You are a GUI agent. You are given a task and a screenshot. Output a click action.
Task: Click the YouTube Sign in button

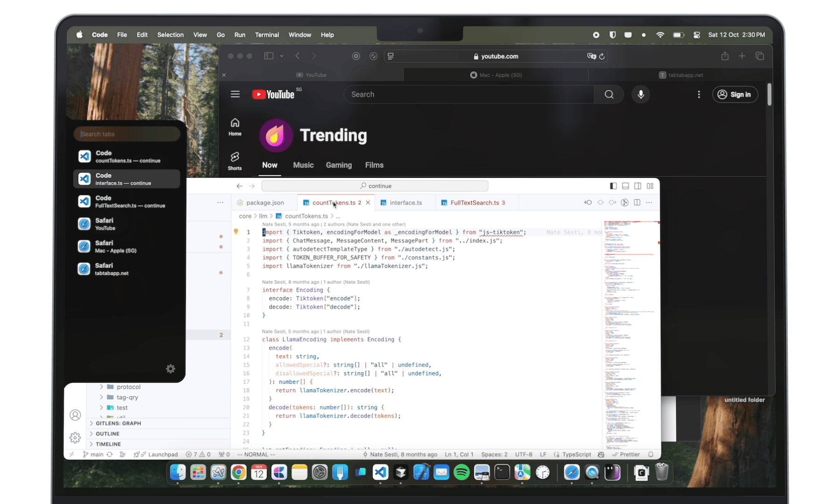pyautogui.click(x=735, y=94)
